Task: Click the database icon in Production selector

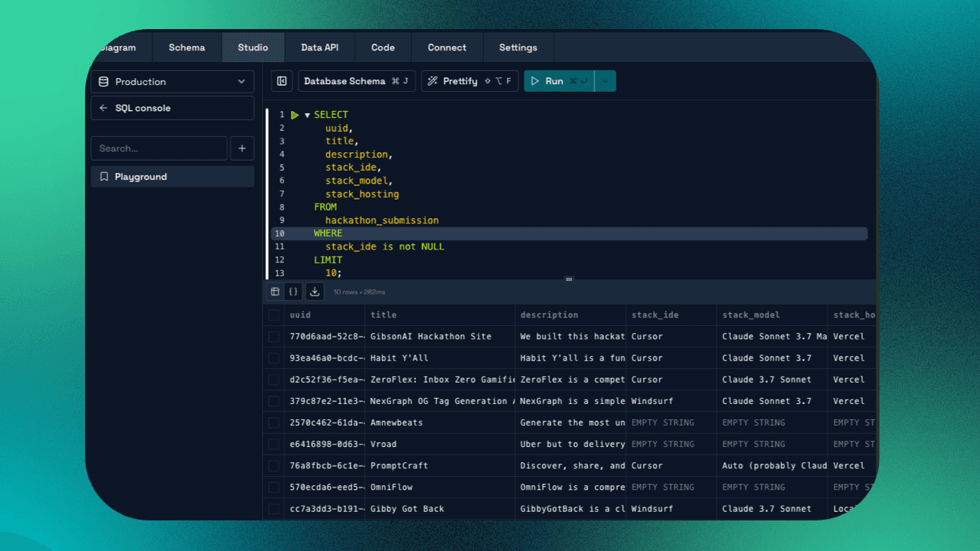Action: (104, 82)
